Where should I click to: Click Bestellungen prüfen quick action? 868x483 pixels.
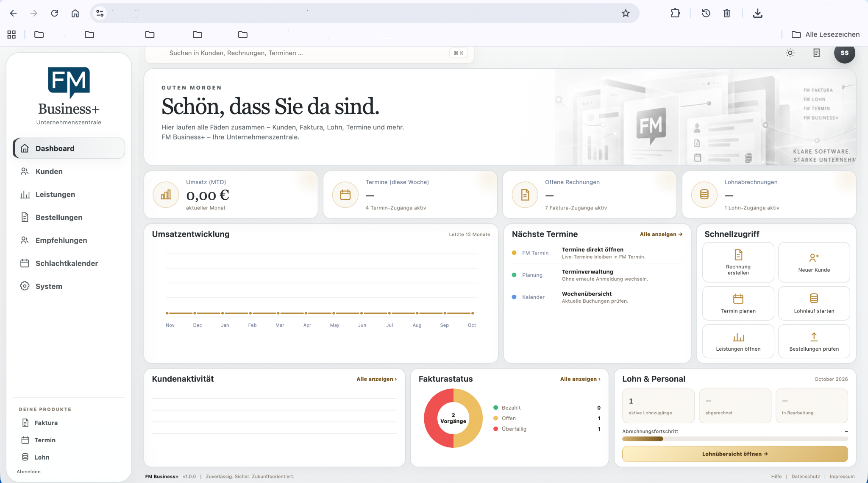pyautogui.click(x=814, y=341)
